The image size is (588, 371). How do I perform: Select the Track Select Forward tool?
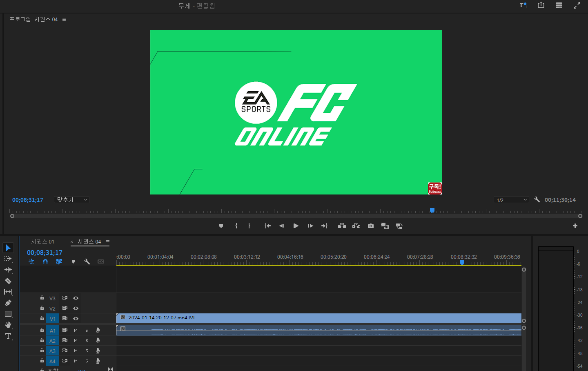(x=8, y=259)
